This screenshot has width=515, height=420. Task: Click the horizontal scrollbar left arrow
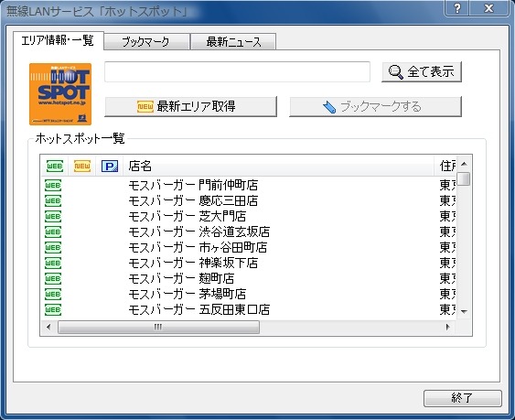[x=48, y=327]
